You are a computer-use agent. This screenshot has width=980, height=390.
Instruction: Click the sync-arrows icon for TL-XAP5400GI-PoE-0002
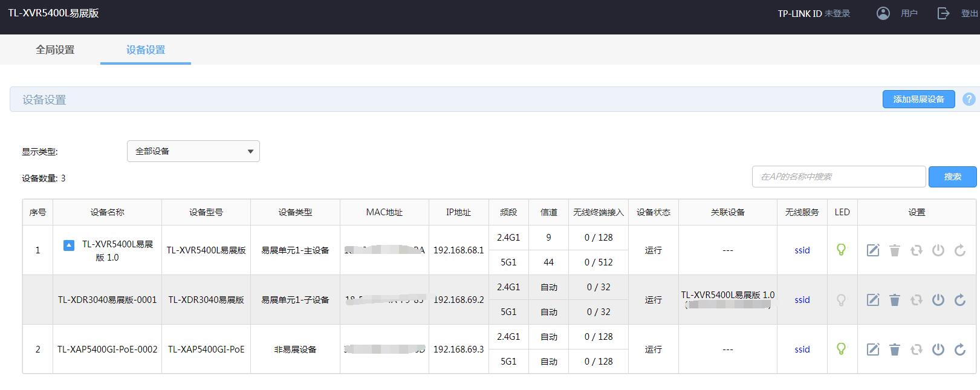pos(917,349)
